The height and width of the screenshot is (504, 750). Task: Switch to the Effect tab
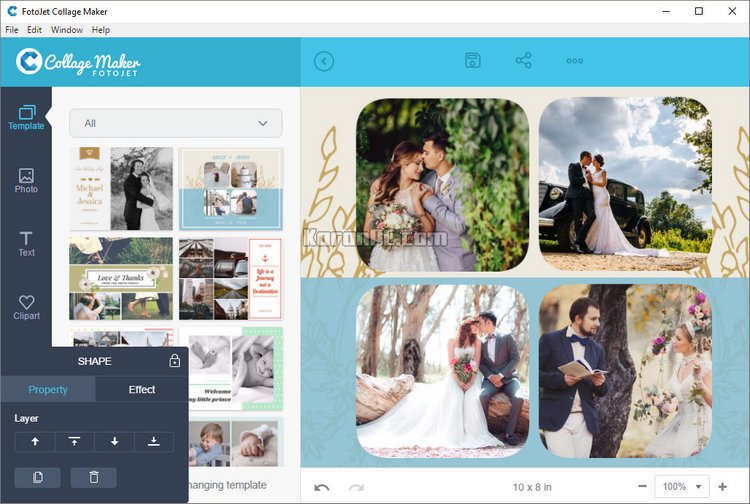(142, 389)
